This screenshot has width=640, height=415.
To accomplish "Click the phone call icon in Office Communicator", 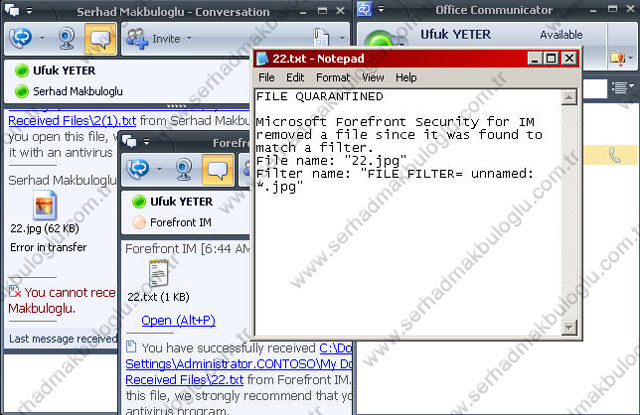I will pos(614,155).
